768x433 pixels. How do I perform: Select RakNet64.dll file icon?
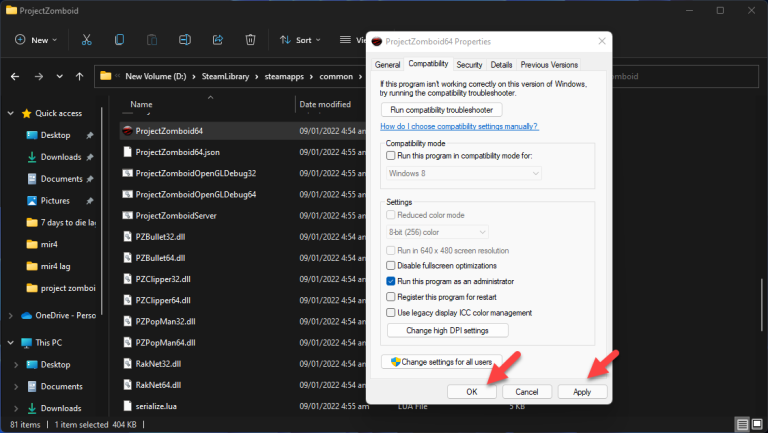127,385
